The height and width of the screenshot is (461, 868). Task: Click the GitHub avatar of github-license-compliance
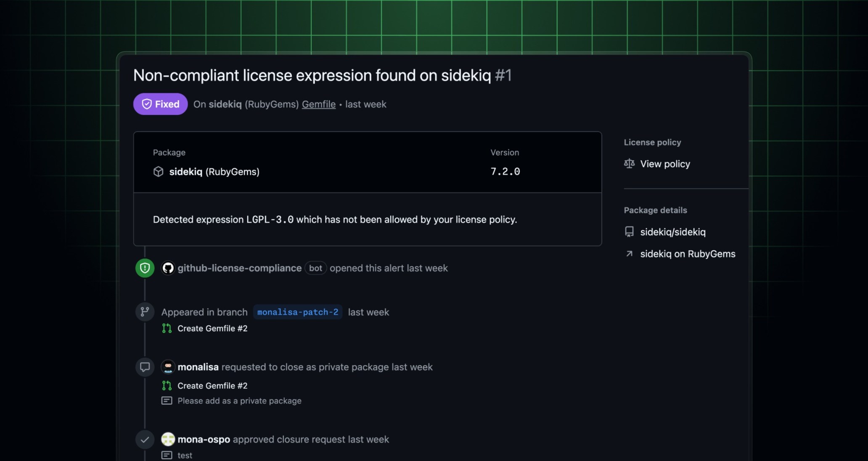tap(168, 268)
